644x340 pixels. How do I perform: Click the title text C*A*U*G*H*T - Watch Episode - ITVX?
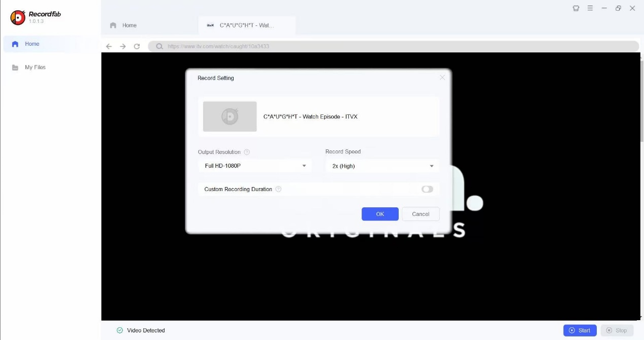coord(310,117)
